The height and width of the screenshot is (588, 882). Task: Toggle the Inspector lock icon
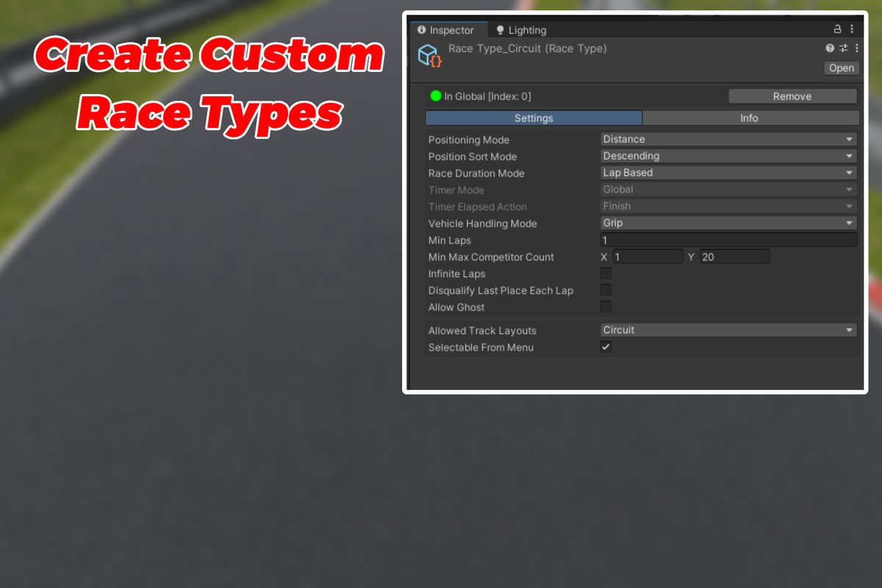click(x=837, y=29)
